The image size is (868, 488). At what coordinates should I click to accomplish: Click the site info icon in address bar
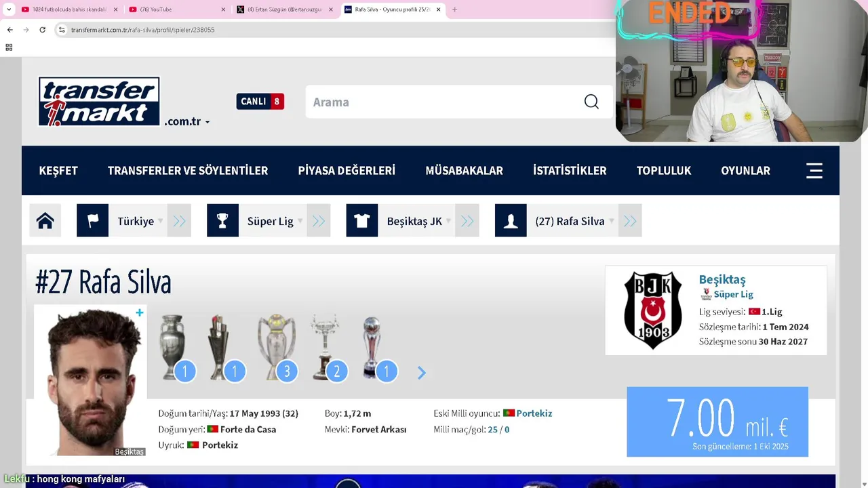pyautogui.click(x=62, y=30)
